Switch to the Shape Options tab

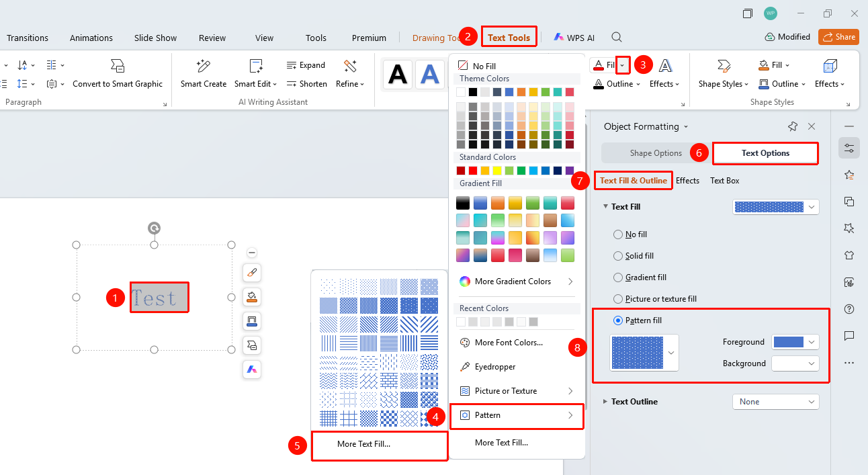pyautogui.click(x=656, y=153)
